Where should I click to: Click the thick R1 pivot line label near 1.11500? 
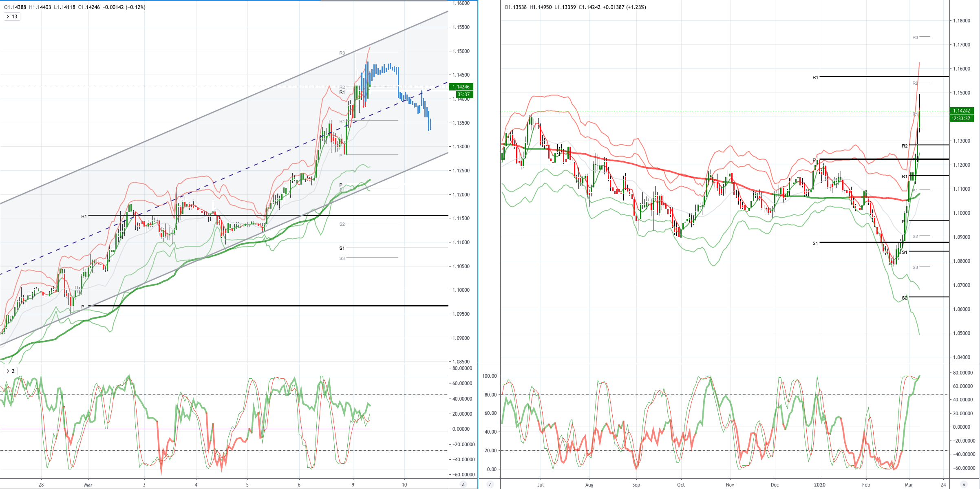[84, 216]
